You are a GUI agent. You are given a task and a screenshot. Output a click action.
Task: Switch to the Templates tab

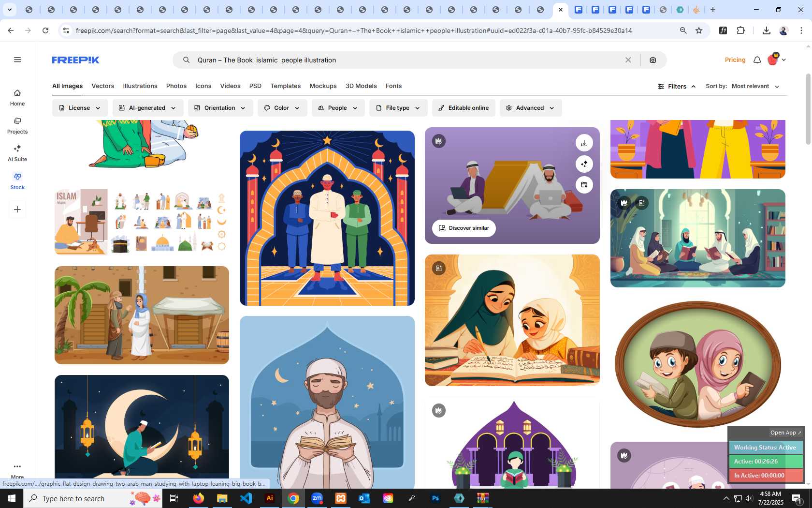coord(286,86)
